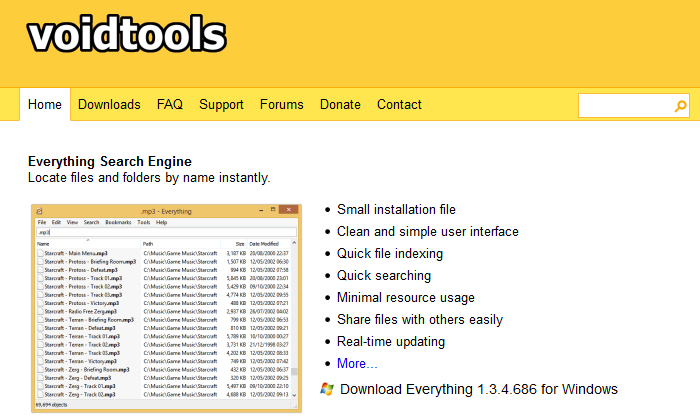This screenshot has width=700, height=420.
Task: Download Everything 1.3.4.686 for Windows
Action: tap(478, 389)
